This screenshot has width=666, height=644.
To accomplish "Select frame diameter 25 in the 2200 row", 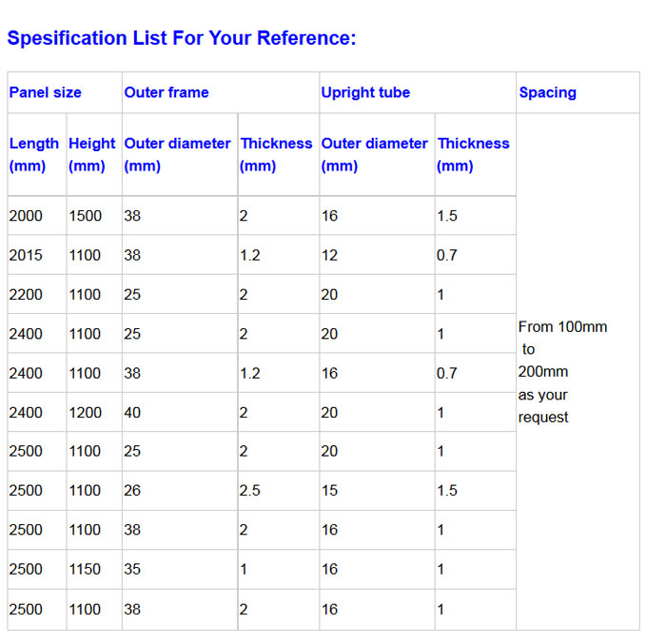I will point(132,294).
